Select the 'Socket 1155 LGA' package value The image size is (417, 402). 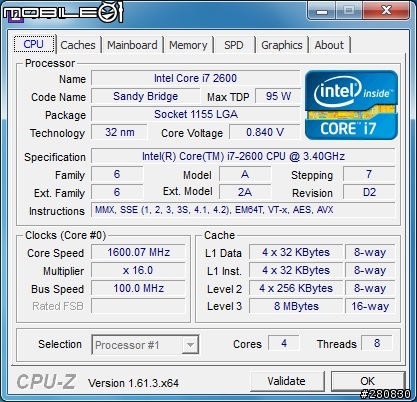pyautogui.click(x=195, y=114)
